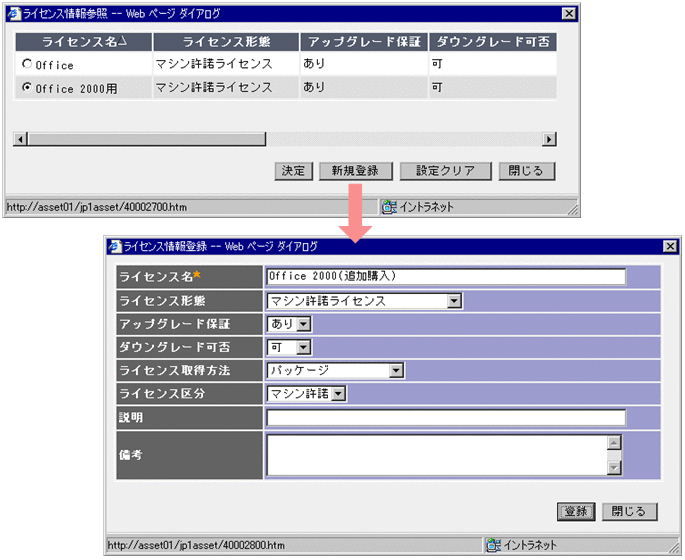Open the ライセンス区分 dropdown

[x=338, y=394]
